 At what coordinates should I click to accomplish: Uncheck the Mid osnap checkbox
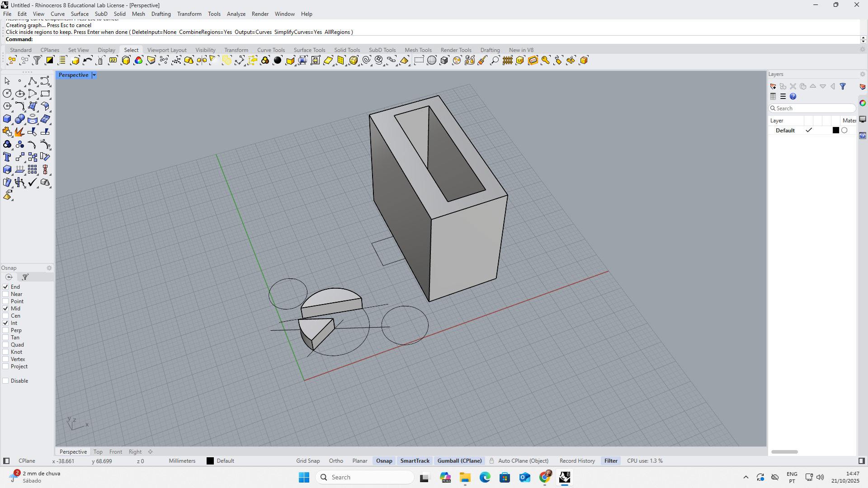tap(6, 309)
